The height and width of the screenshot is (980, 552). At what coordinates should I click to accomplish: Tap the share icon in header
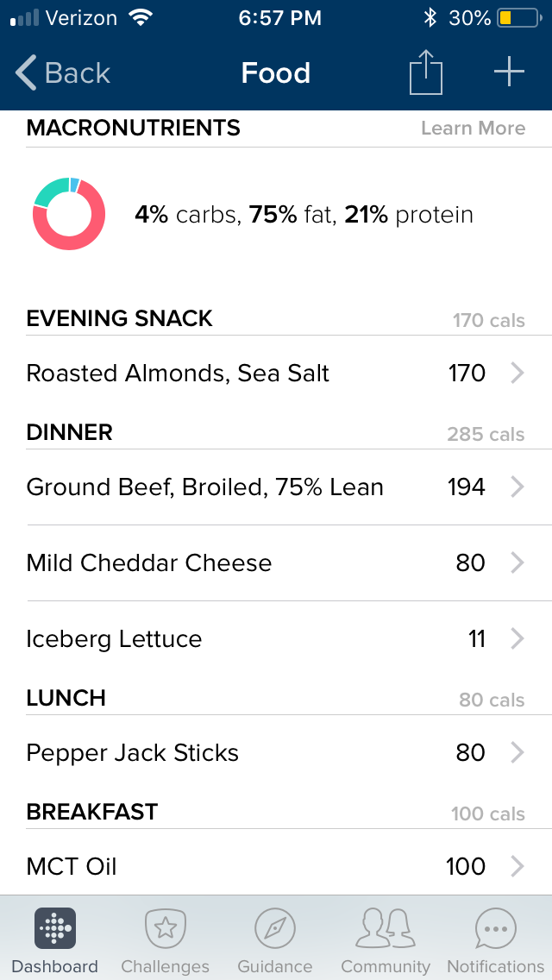(x=425, y=73)
